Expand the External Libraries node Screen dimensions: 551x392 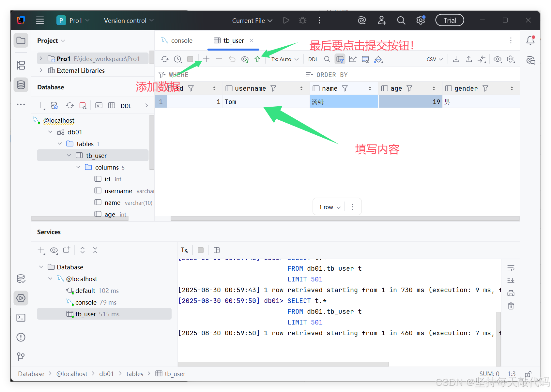[x=41, y=70]
